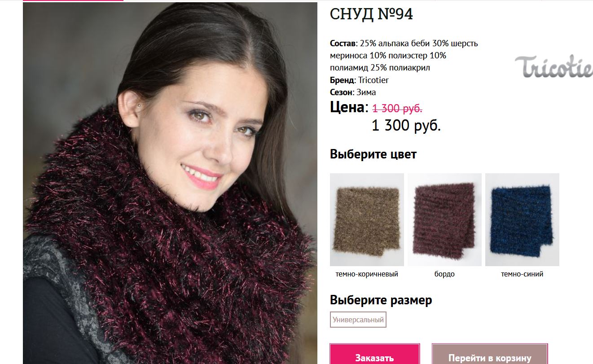Click the current price 1 300 руб.
593x364 pixels.
406,126
